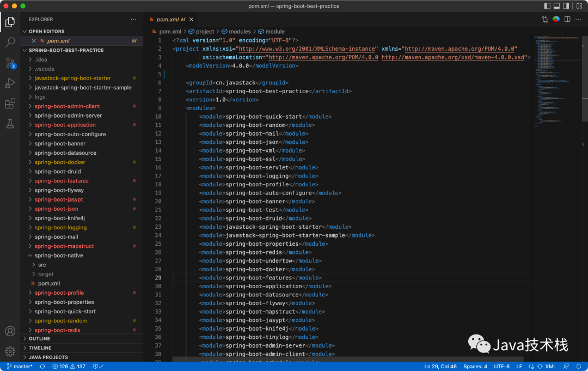This screenshot has height=371, width=588.
Task: Click cn.javastack groupId text
Action: click(x=236, y=82)
